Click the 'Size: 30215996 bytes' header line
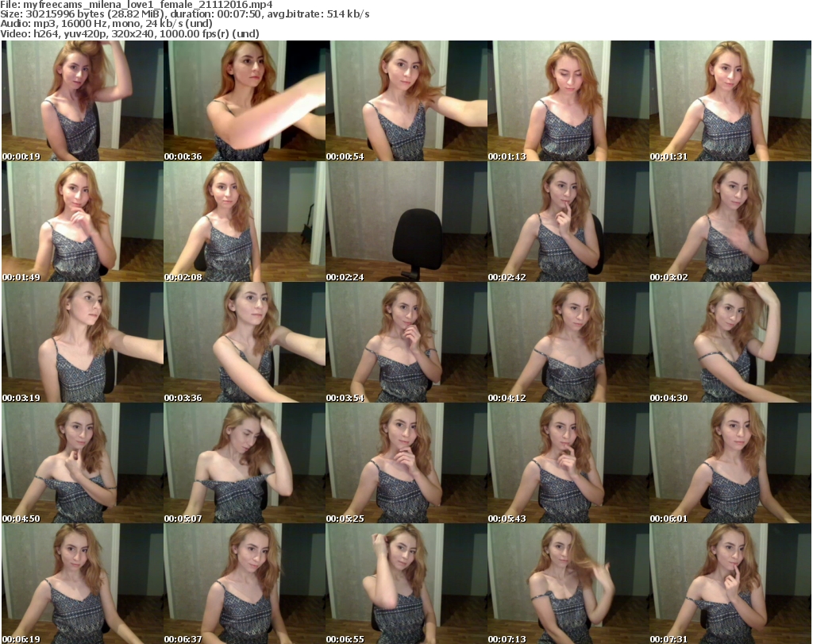813x644 pixels. pos(184,14)
